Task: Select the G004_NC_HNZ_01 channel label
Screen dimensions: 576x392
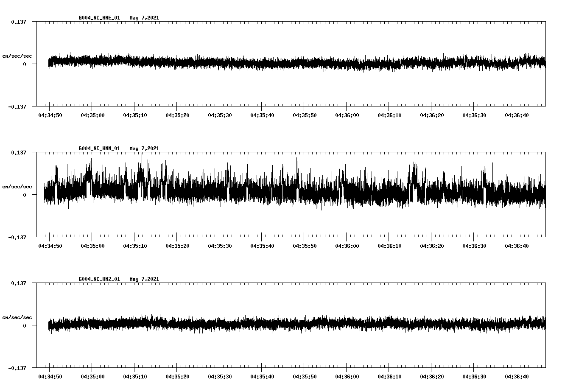Action: pyautogui.click(x=98, y=279)
